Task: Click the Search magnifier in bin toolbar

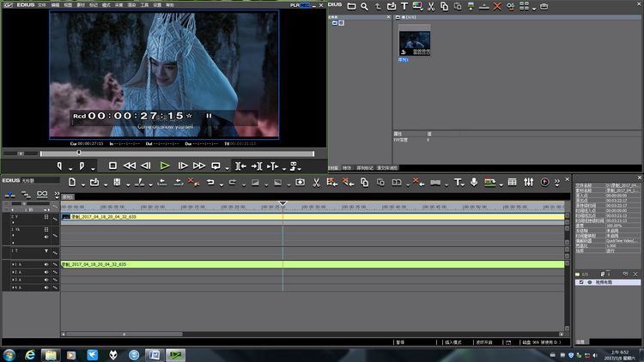Action: 364,6
